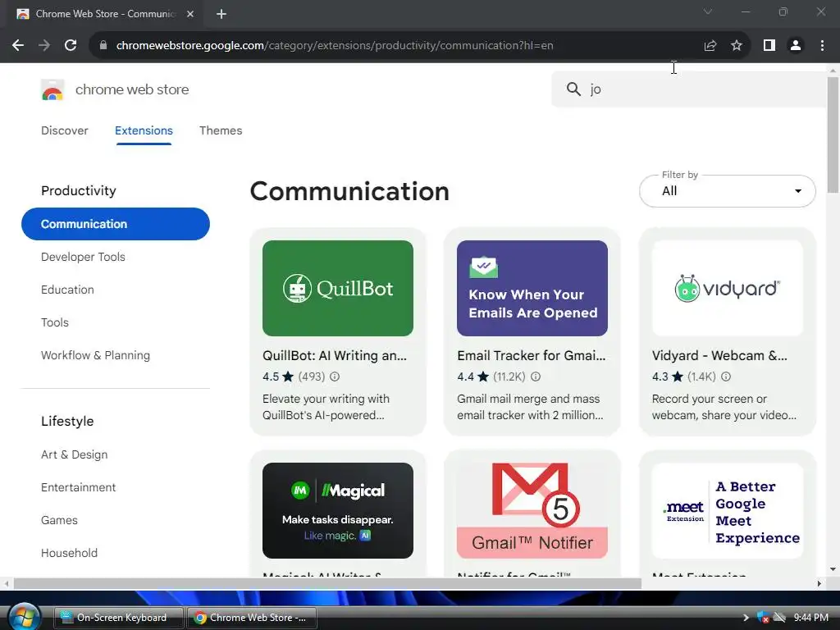Screen dimensions: 840x630
Task: Click the 9:44 PM clock
Action: click(811, 618)
